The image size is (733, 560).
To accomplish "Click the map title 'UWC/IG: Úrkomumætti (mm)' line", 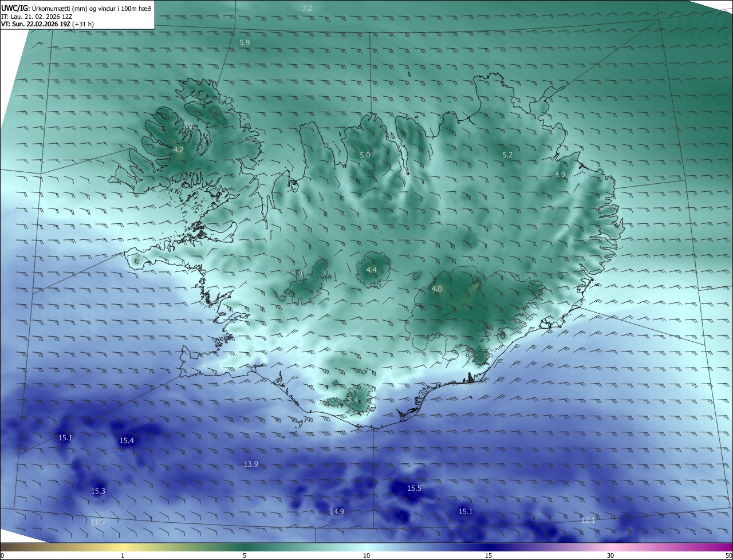I will click(x=76, y=7).
